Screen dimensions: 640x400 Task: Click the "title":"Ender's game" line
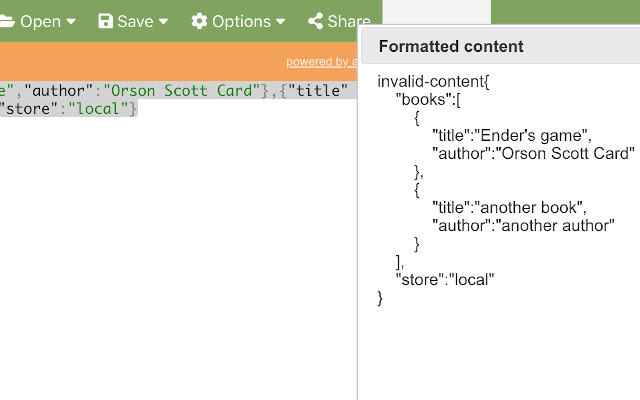tap(512, 136)
